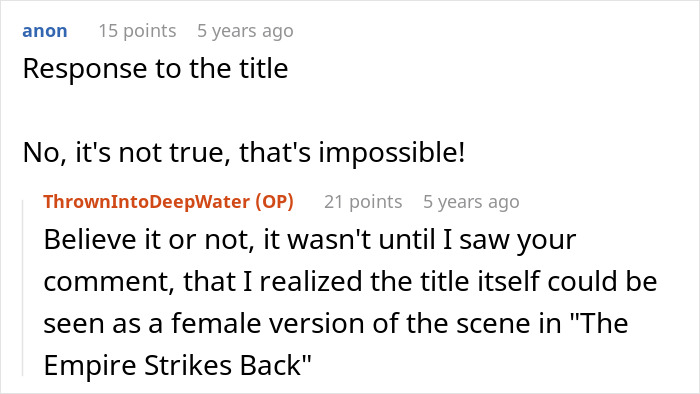Screen dimensions: 700x394
Task: Open ThrownIntoDeepWater's user profile
Action: tap(147, 202)
